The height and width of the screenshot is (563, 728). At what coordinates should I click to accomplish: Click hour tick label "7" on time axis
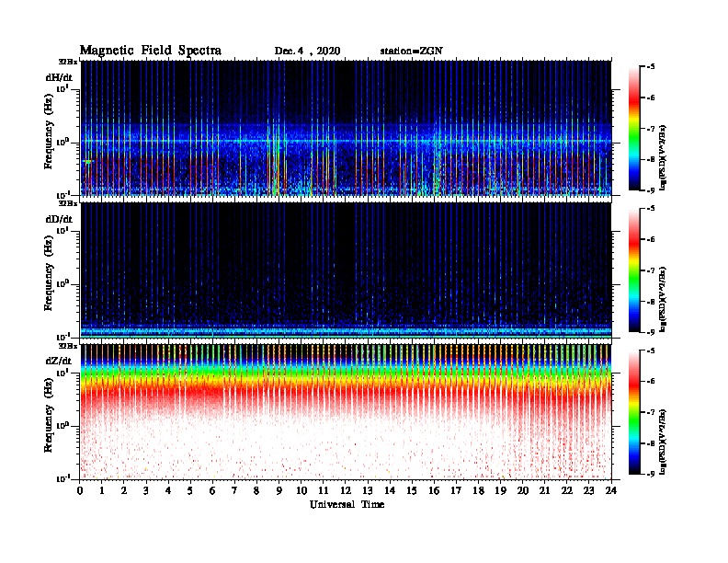pos(235,491)
